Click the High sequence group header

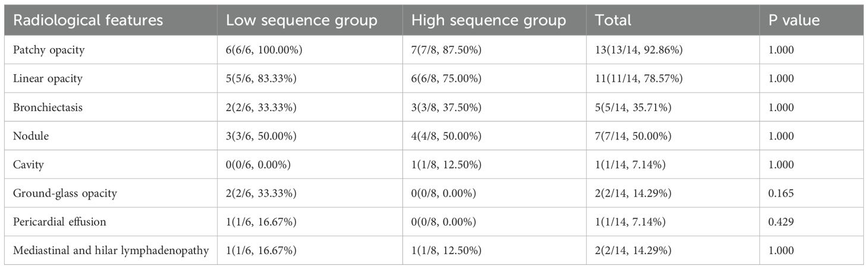pyautogui.click(x=489, y=21)
